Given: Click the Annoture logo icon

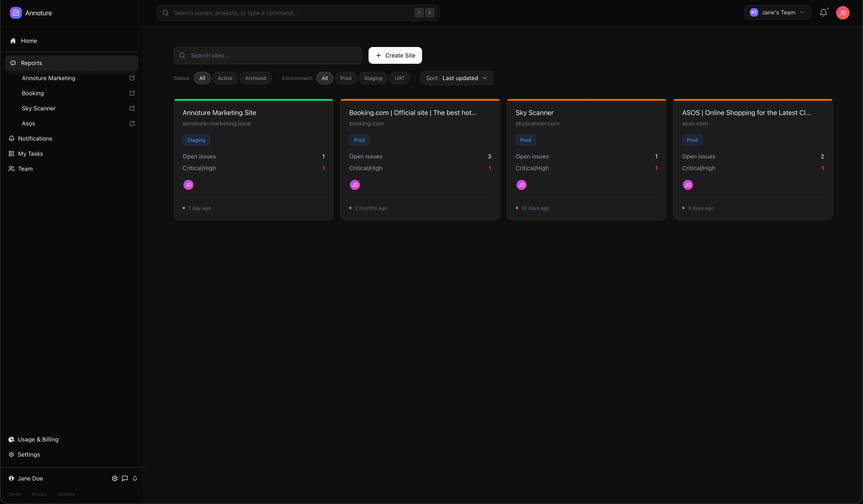Looking at the screenshot, I should 16,13.
